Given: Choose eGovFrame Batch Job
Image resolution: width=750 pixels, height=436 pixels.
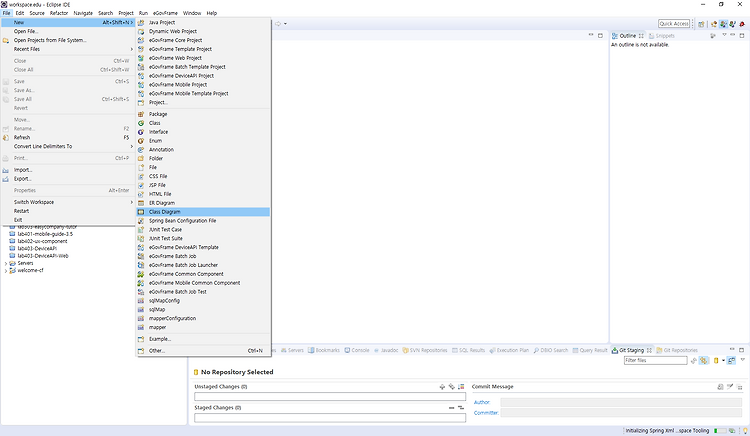Looking at the screenshot, I should point(203,256).
